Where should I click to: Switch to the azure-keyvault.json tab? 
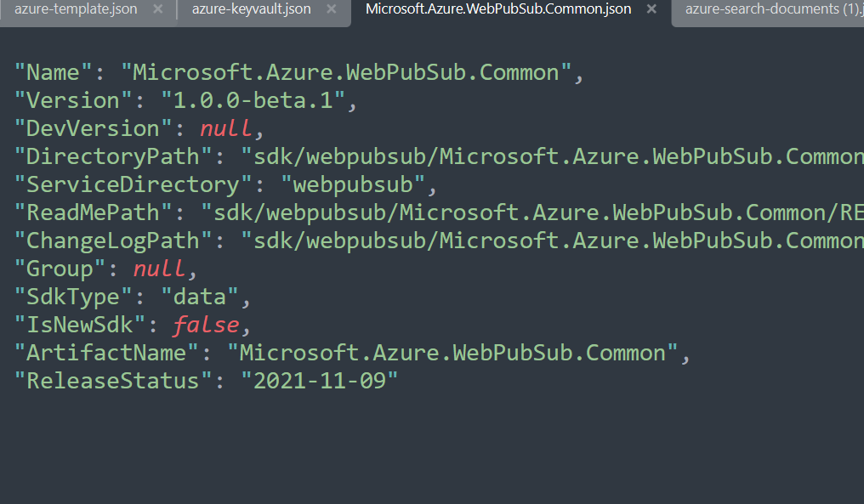(x=251, y=9)
